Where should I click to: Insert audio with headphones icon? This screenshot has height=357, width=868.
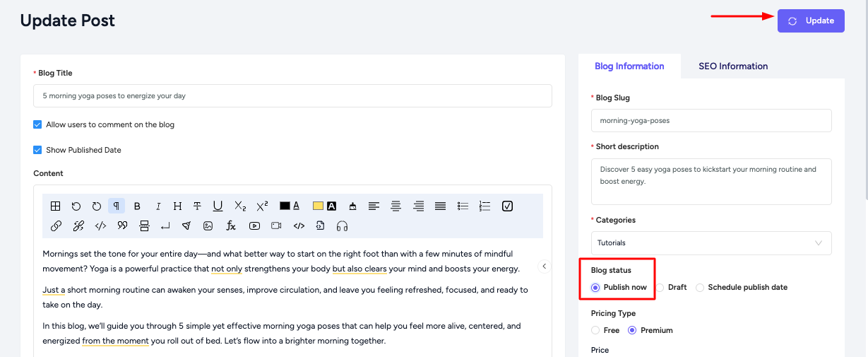point(343,226)
